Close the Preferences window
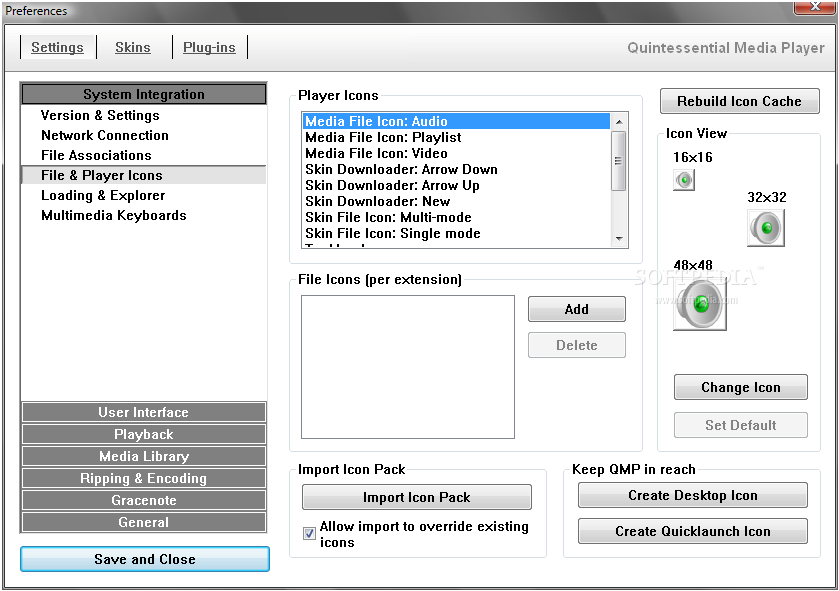The width and height of the screenshot is (839, 591). coord(814,6)
